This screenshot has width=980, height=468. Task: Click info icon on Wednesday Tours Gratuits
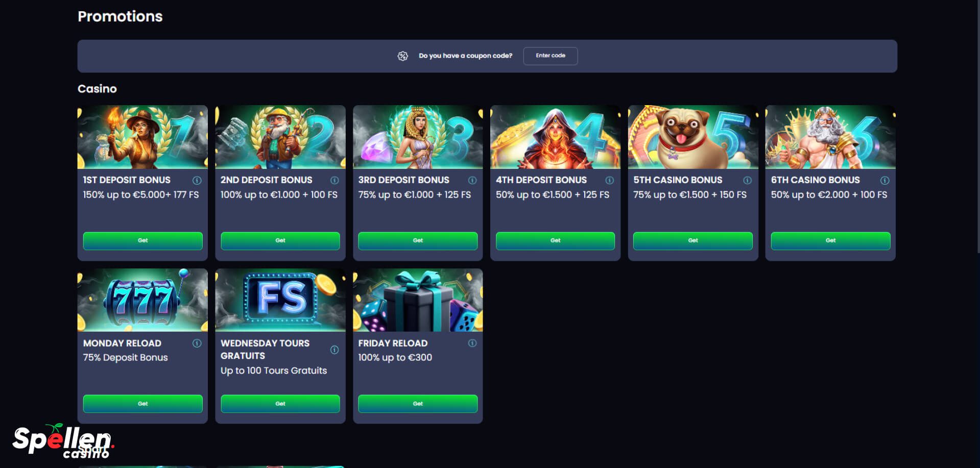tap(334, 350)
